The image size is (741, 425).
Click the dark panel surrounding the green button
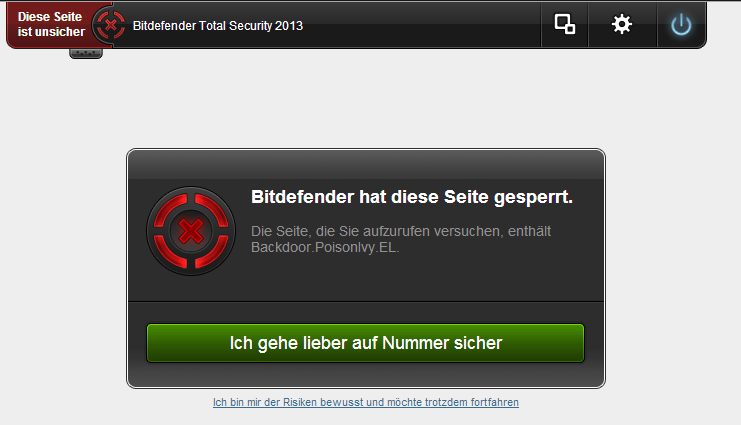pos(366,376)
